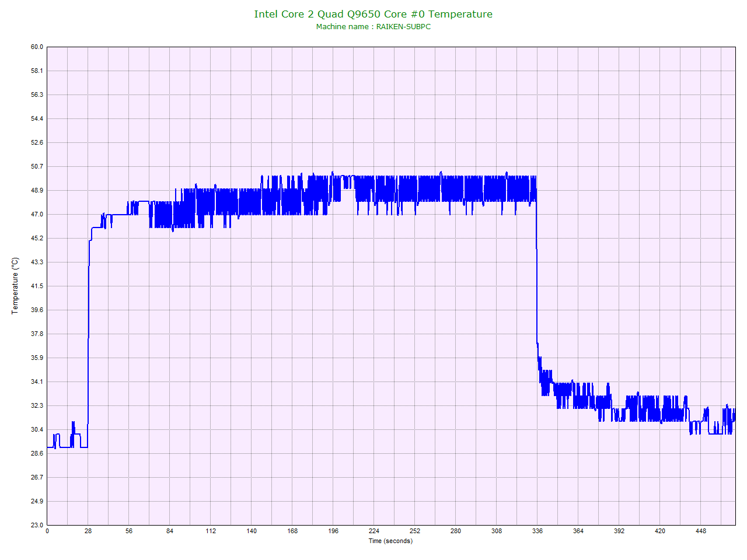Click the 45.2 y-axis value
This screenshot has height=560, width=747.
click(x=37, y=238)
